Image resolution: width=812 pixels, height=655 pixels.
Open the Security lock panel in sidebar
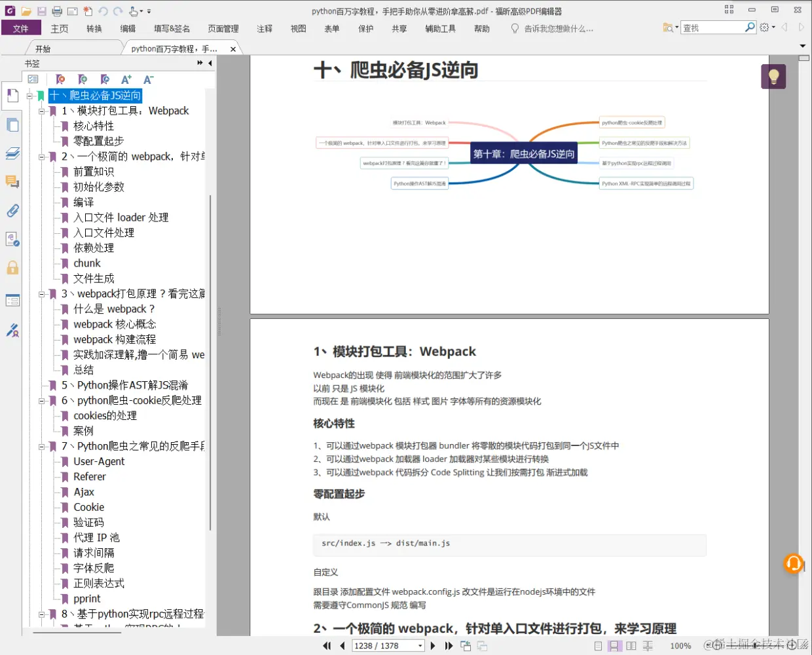click(12, 267)
